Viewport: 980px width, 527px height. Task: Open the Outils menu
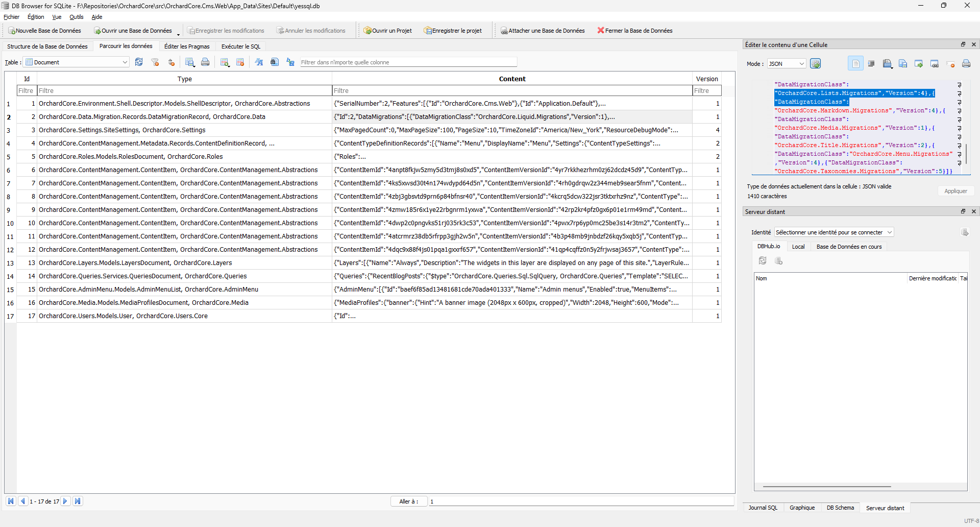(77, 17)
